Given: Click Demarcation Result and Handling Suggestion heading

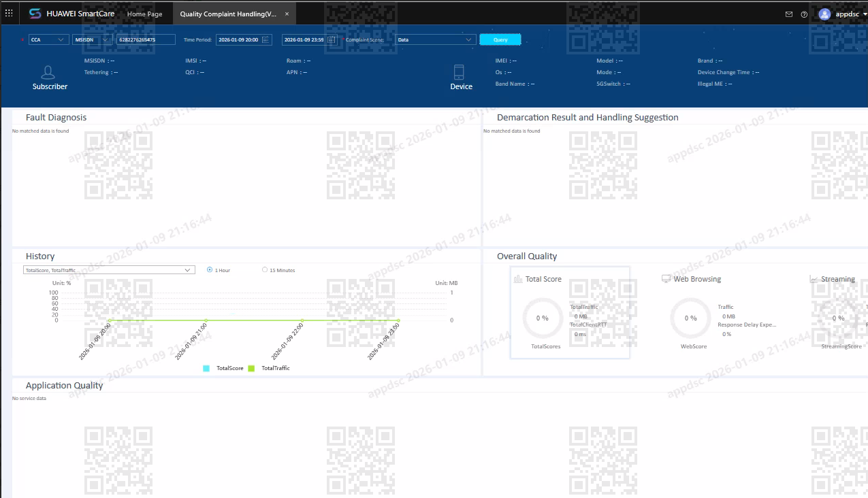Looking at the screenshot, I should click(588, 117).
